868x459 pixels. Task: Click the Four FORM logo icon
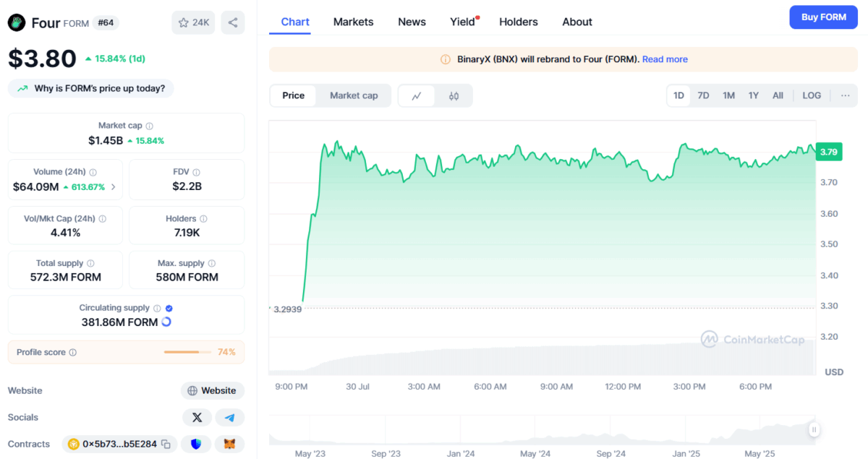pos(17,22)
